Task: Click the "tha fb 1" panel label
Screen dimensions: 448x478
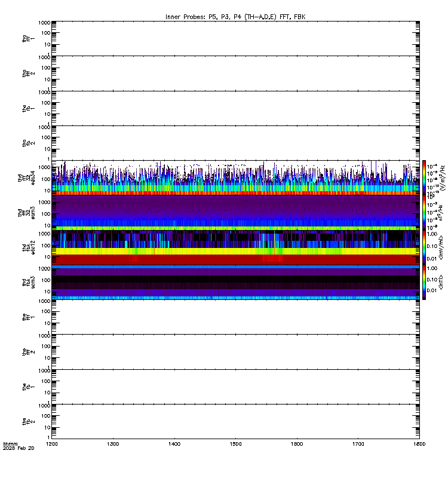Action: [28, 109]
